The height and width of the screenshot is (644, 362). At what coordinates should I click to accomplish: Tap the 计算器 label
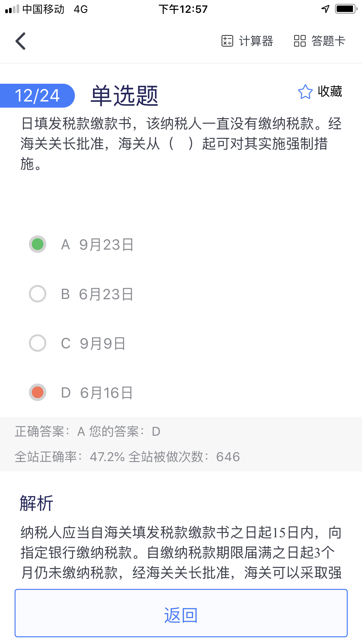pyautogui.click(x=256, y=41)
